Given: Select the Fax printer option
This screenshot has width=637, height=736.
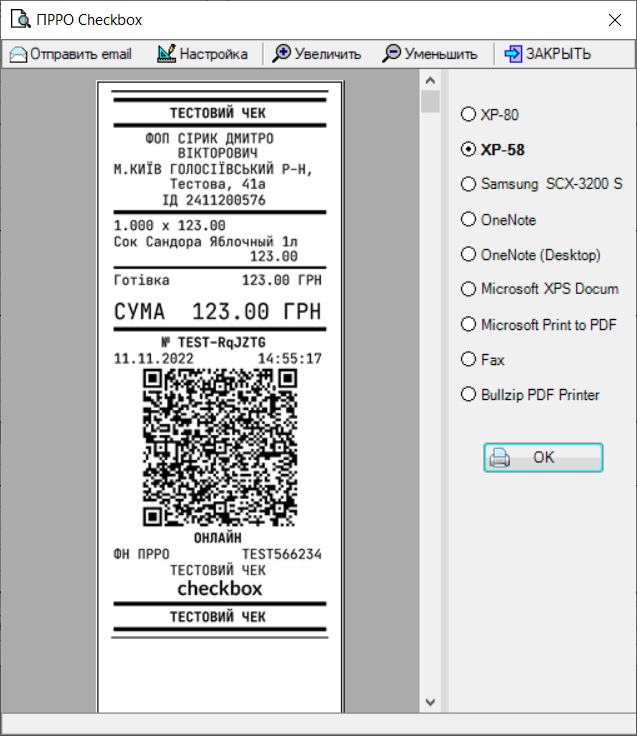Looking at the screenshot, I should click(483, 360).
